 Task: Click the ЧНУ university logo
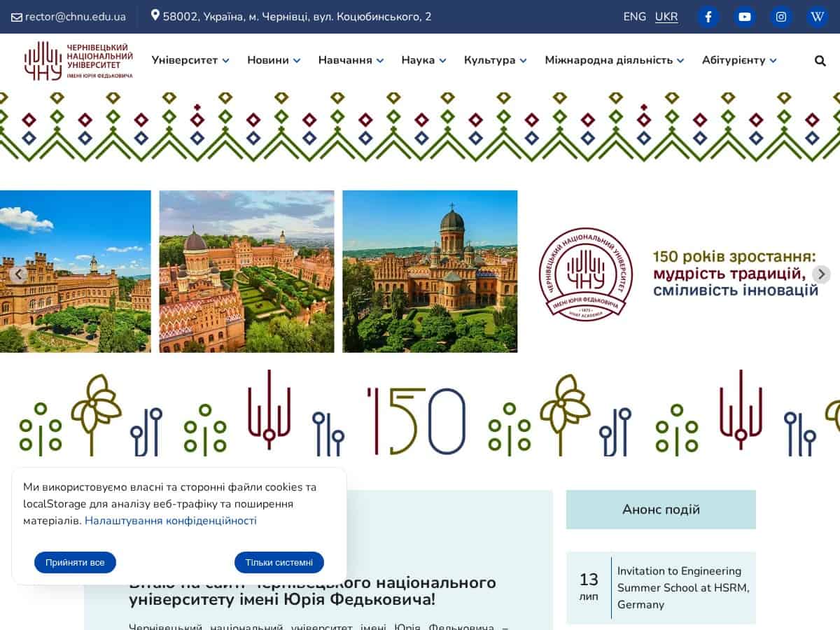click(x=78, y=60)
